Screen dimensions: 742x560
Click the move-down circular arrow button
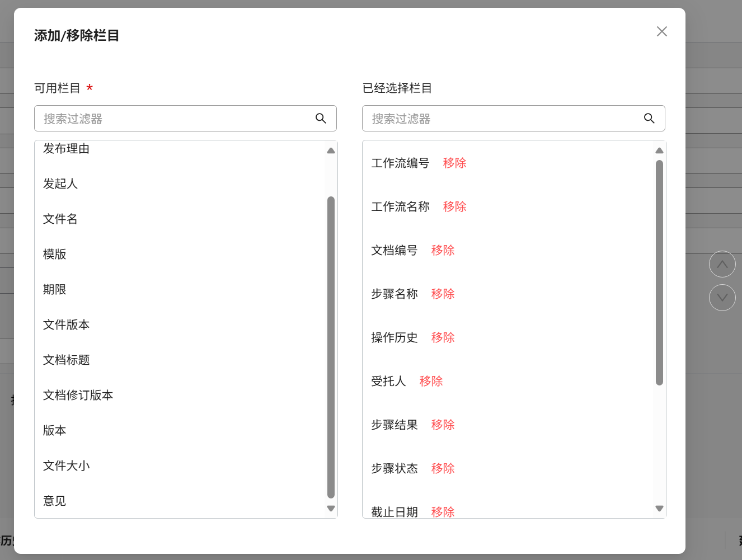(722, 298)
